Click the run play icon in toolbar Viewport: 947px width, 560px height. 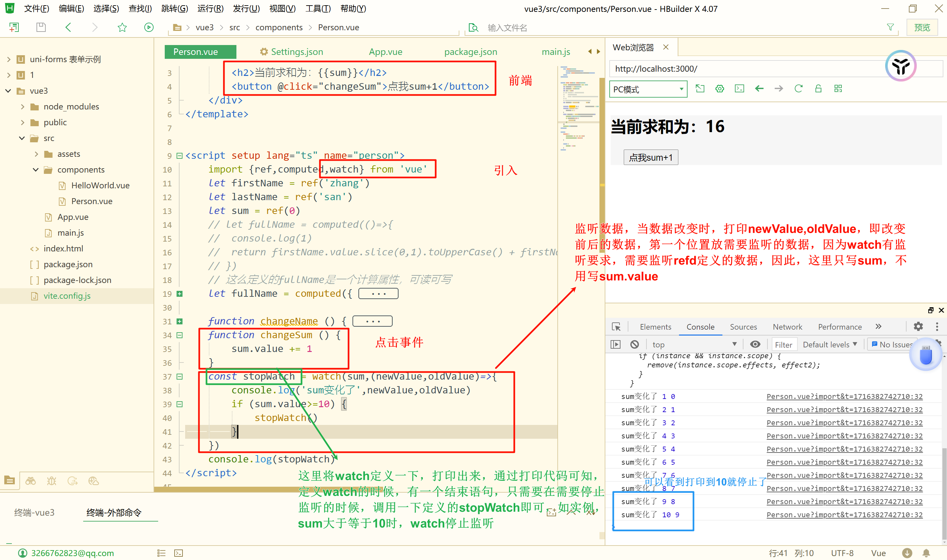(149, 27)
